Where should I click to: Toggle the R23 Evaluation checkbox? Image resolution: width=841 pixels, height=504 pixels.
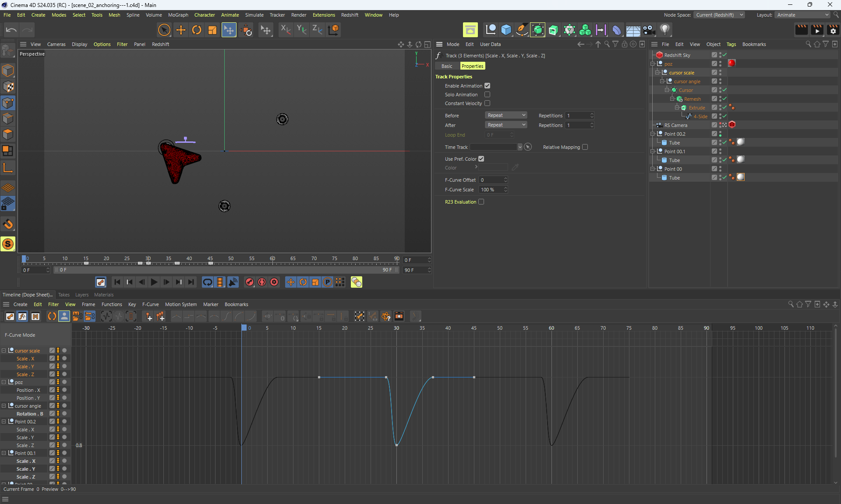click(481, 202)
